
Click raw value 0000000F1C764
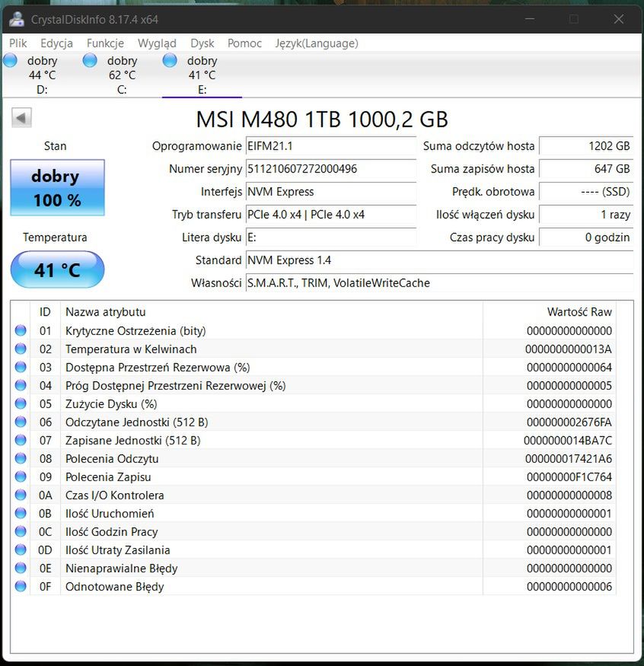coord(569,477)
